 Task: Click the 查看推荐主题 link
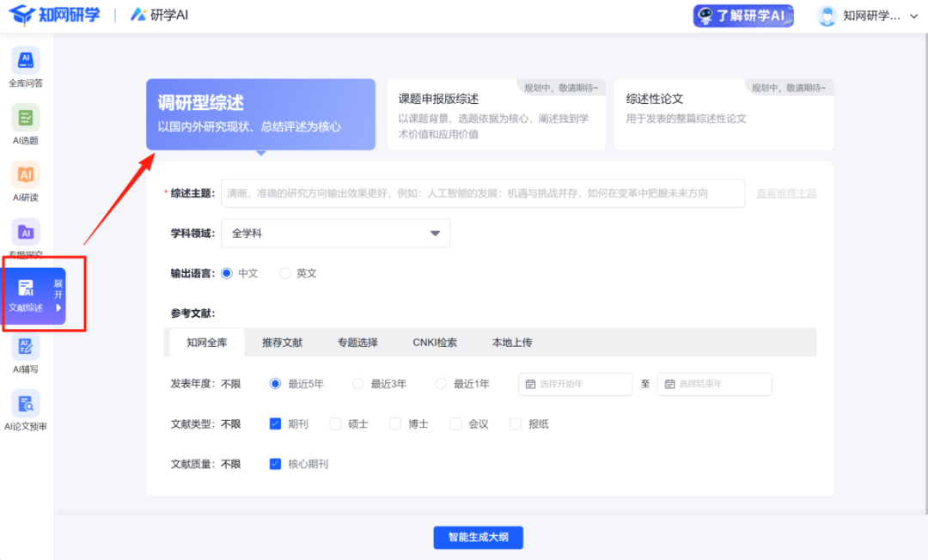[x=785, y=193]
